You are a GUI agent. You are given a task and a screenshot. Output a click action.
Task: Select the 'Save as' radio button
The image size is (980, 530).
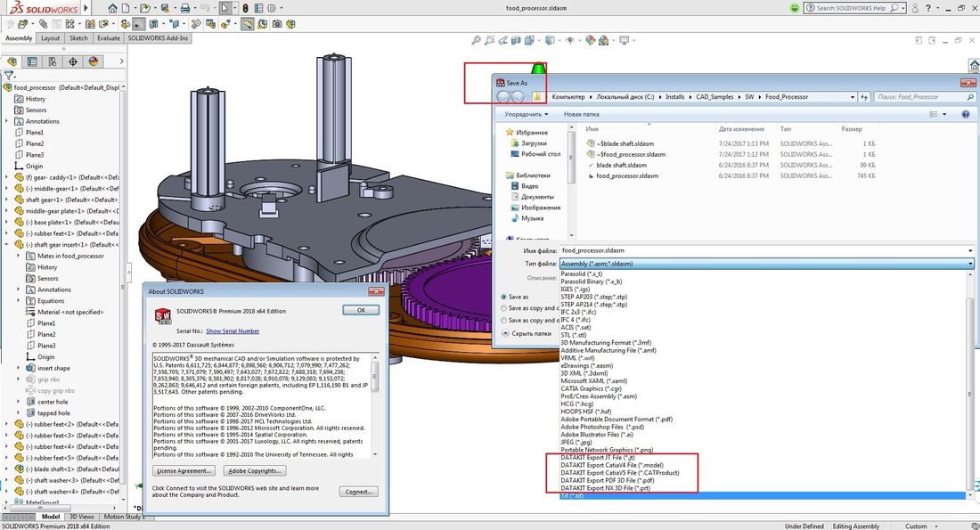point(502,297)
